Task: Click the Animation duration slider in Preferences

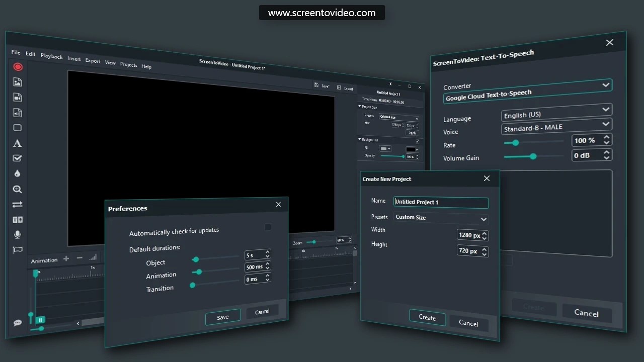Action: tap(215, 271)
